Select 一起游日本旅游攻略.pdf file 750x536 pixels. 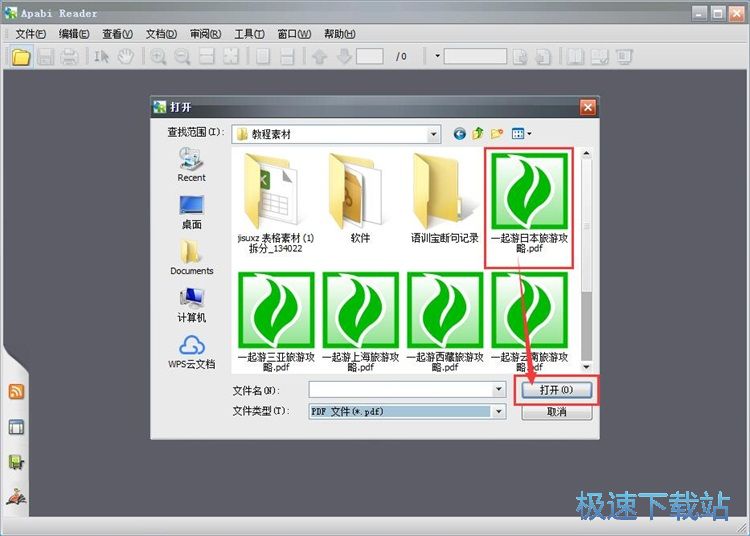(x=529, y=203)
